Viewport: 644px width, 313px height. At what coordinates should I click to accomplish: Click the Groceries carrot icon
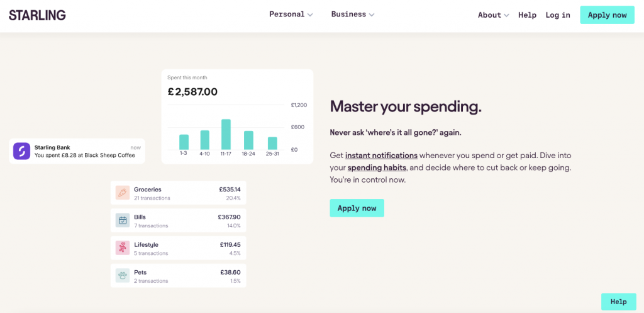(x=122, y=193)
